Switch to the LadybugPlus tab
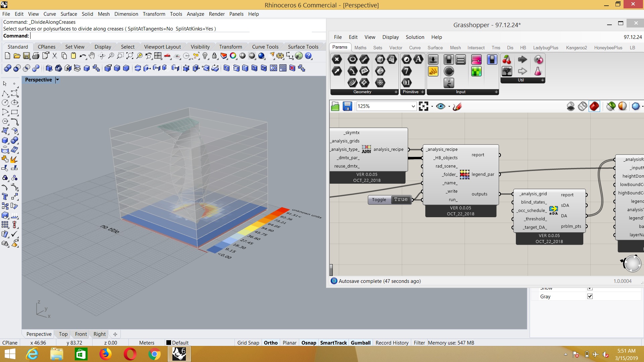The image size is (644, 362). [546, 48]
